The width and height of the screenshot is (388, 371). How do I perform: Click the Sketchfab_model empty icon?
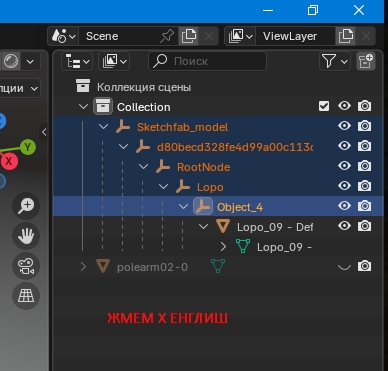point(123,127)
